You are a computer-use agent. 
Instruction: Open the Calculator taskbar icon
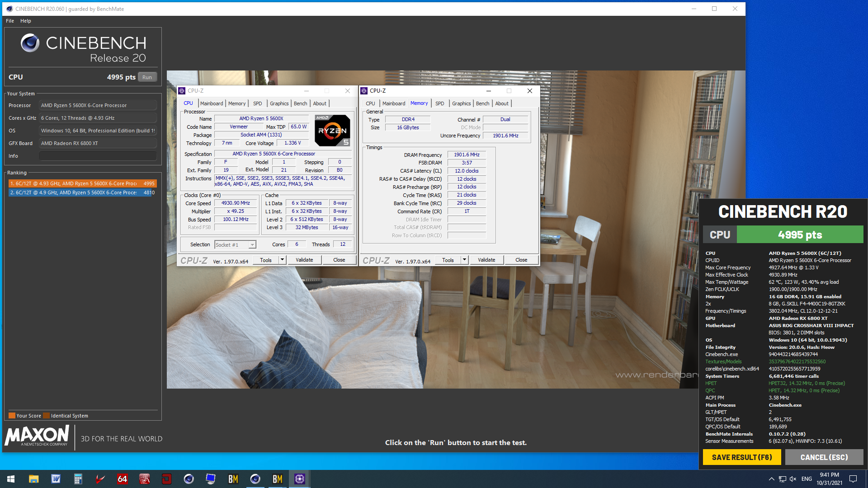coord(78,479)
